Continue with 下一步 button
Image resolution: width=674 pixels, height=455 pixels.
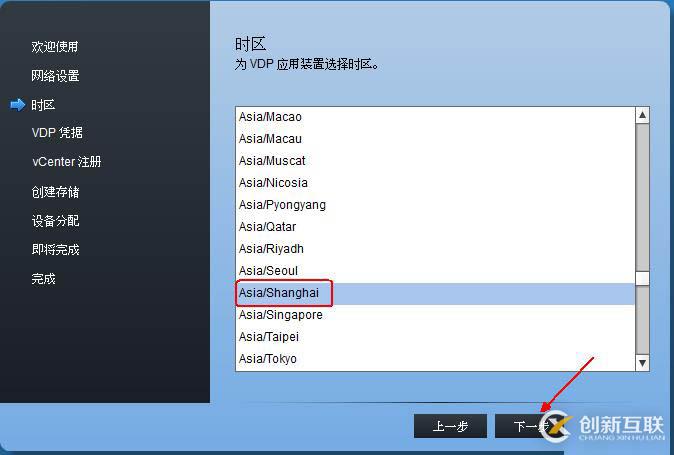pos(531,426)
